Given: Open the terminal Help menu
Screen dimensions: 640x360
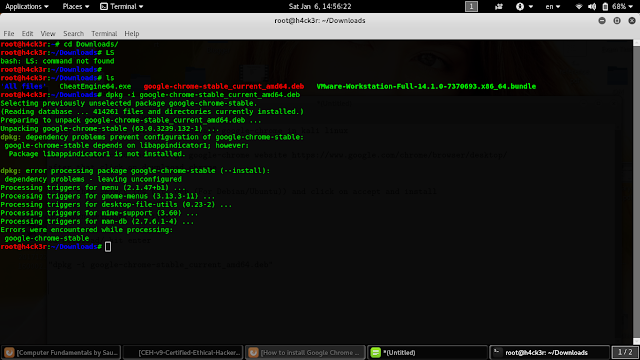Looking at the screenshot, I should [x=132, y=33].
